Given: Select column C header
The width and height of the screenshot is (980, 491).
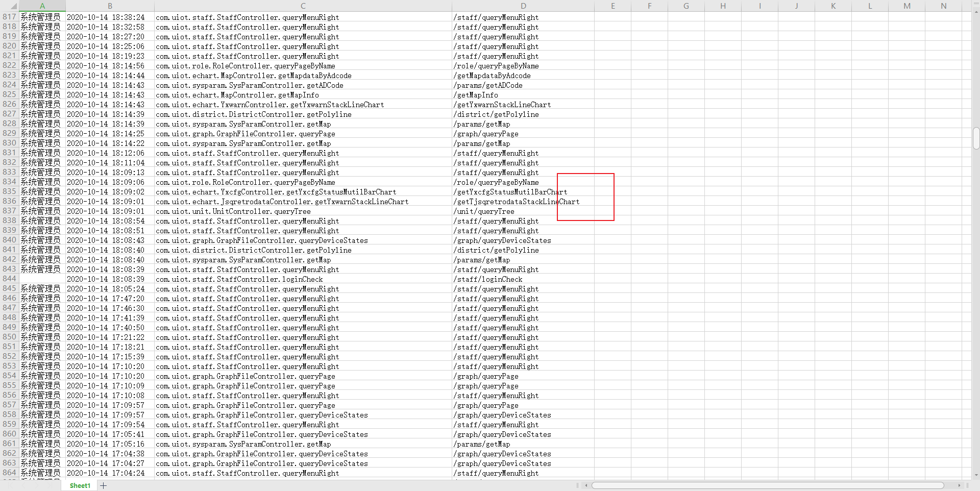Looking at the screenshot, I should [x=303, y=6].
